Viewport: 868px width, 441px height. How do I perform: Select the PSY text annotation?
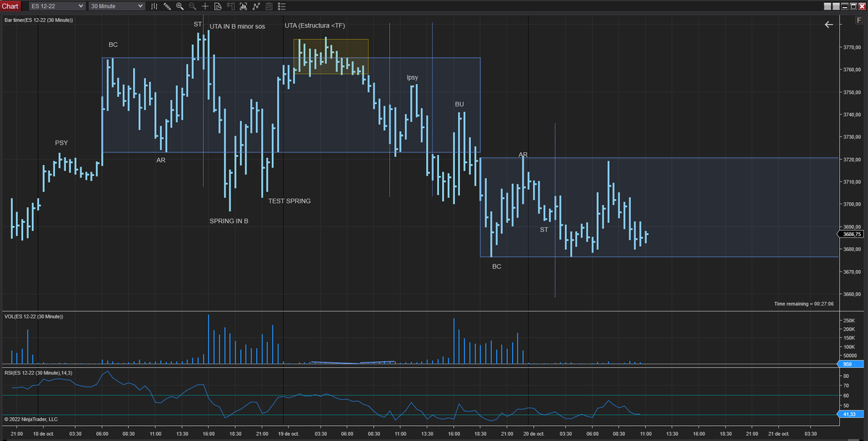(x=61, y=143)
